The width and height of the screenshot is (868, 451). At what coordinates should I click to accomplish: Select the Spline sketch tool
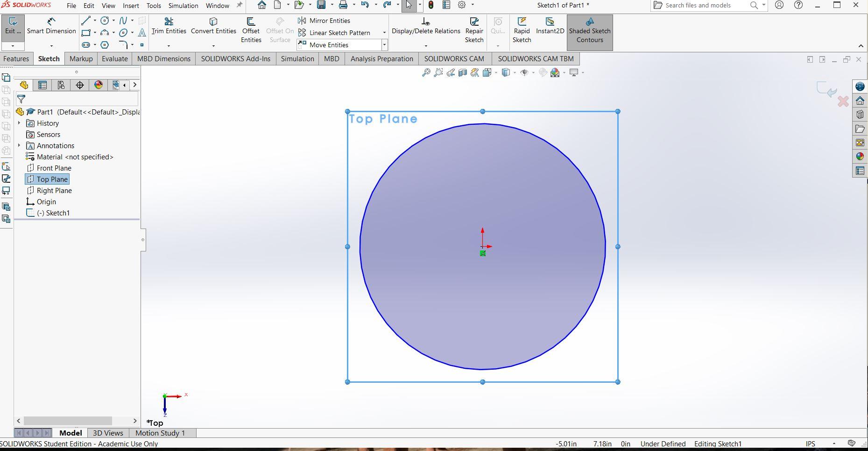point(123,21)
